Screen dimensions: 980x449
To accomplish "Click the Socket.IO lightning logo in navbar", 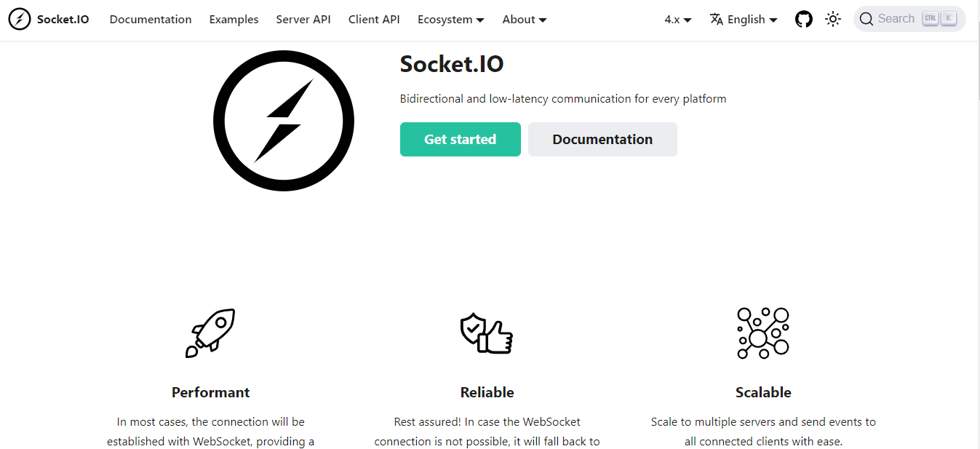I will [x=20, y=19].
